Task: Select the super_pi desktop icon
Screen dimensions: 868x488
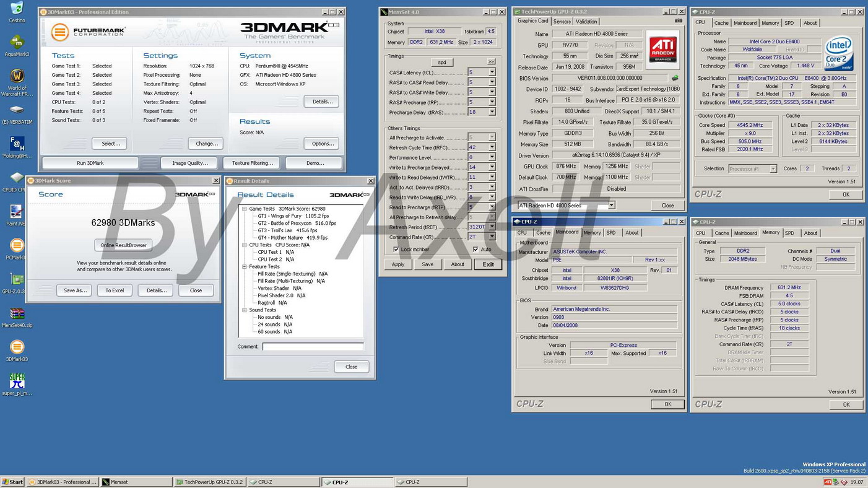Action: [17, 385]
